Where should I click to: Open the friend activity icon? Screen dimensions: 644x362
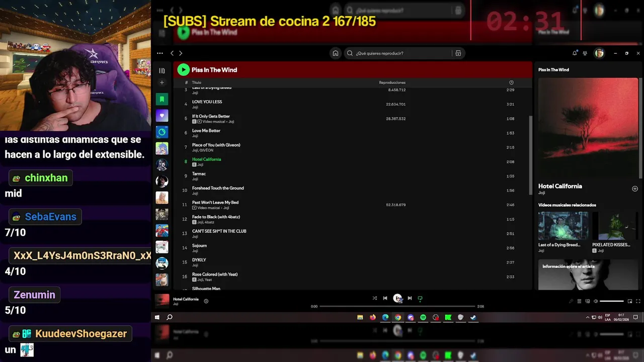585,53
